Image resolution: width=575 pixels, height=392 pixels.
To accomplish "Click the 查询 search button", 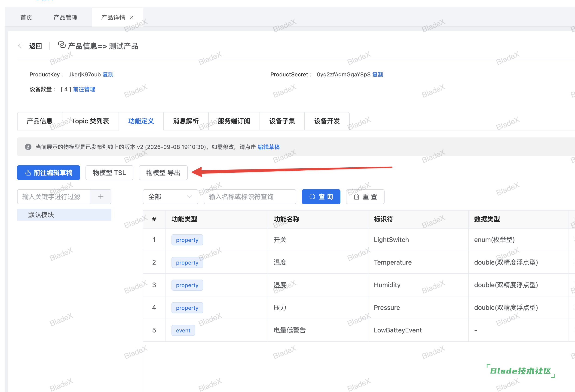I will 321,197.
